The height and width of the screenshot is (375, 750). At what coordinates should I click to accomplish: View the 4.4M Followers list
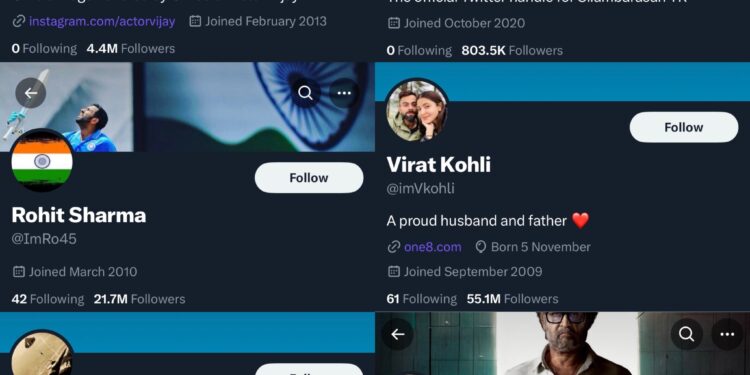click(131, 49)
